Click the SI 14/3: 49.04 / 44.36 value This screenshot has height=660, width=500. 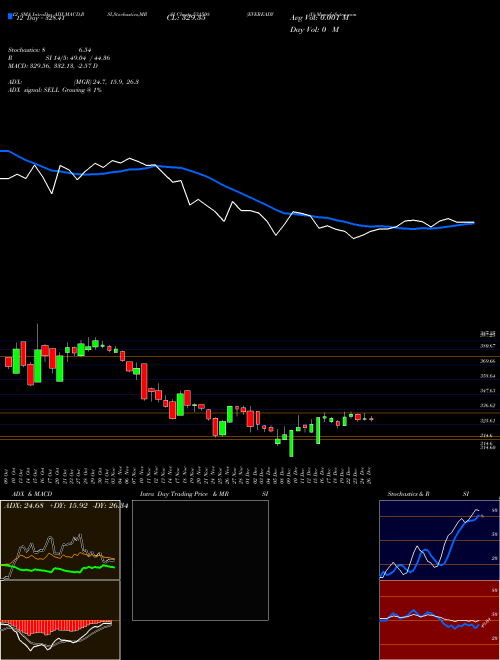pyautogui.click(x=78, y=58)
